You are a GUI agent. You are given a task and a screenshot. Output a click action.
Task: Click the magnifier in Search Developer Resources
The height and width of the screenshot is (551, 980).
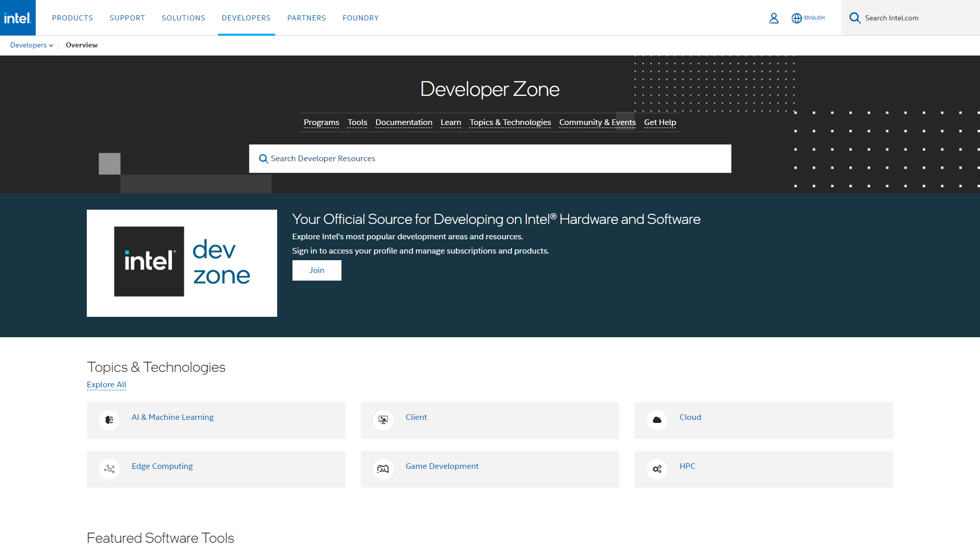point(263,159)
